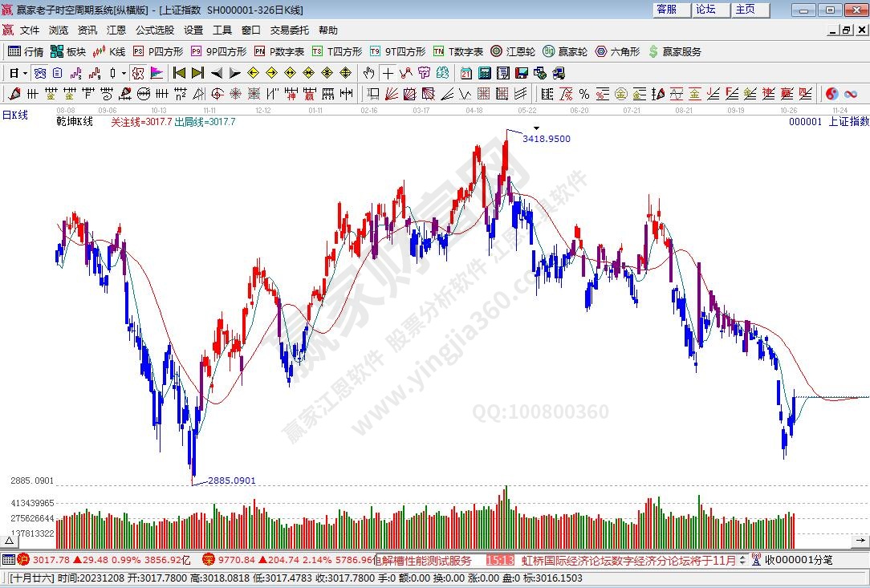Expand the 日 period dropdown arrow
870x588 pixels.
click(25, 73)
